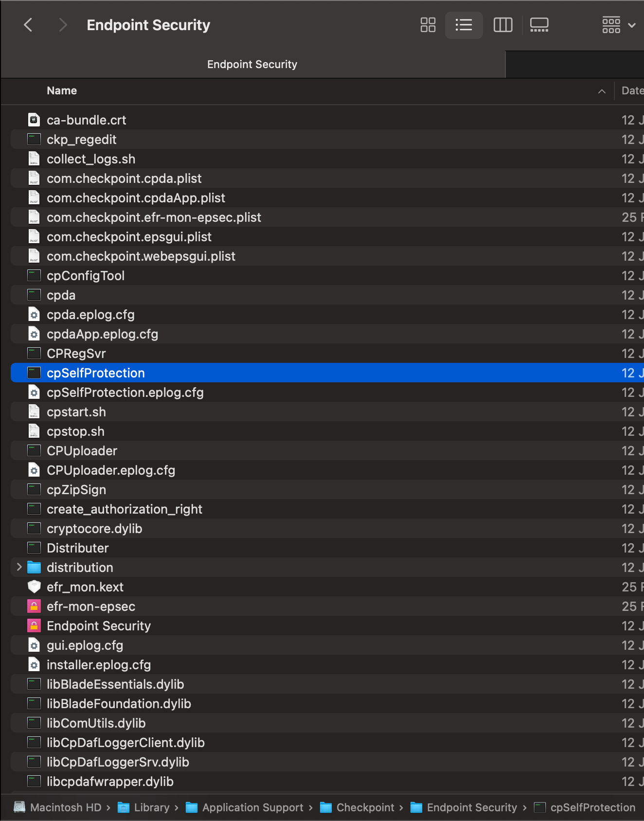Open Macintosh HD in the path bar
Viewport: 644px width, 821px height.
pyautogui.click(x=57, y=807)
